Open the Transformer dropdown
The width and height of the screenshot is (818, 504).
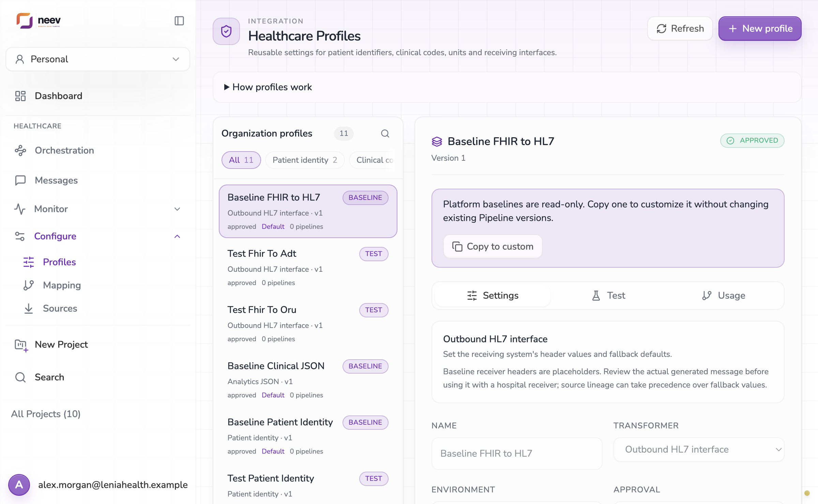click(x=699, y=450)
